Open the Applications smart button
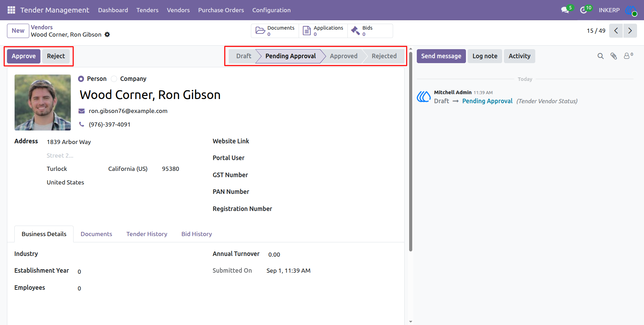Viewport: 644px width, 325px height. pyautogui.click(x=323, y=31)
